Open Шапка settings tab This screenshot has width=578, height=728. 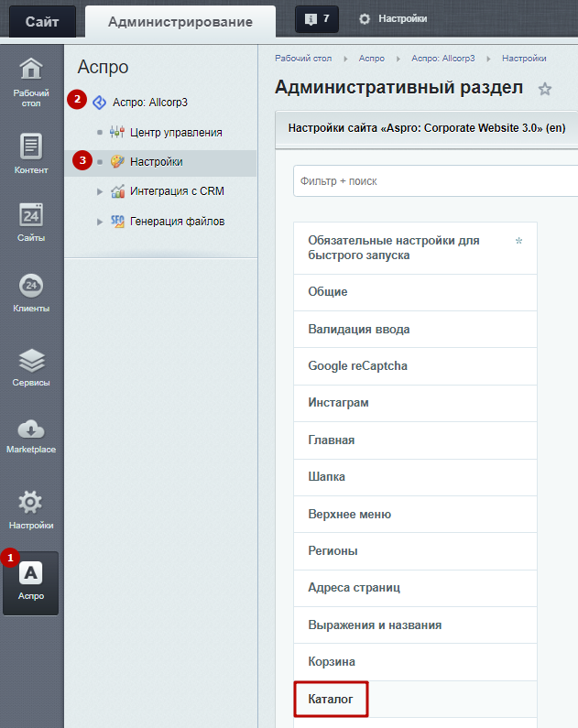click(415, 477)
